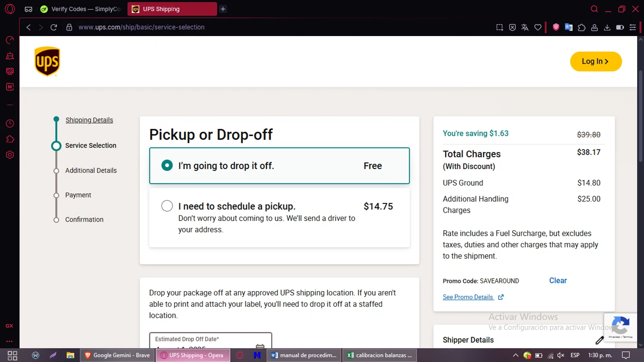
Task: Open Google Translate extension icon
Action: [569, 27]
